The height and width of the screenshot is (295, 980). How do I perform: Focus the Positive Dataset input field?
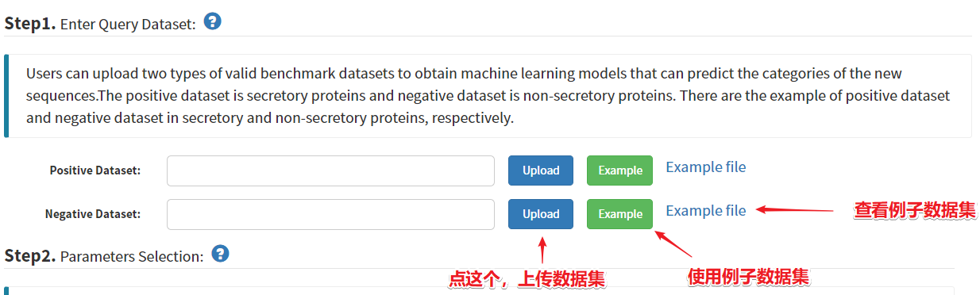[x=331, y=170]
